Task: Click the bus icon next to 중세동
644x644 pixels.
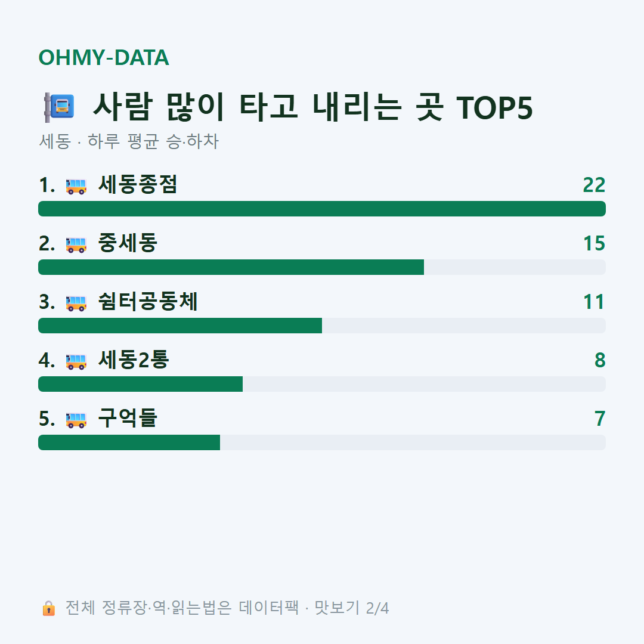Action: coord(76,244)
